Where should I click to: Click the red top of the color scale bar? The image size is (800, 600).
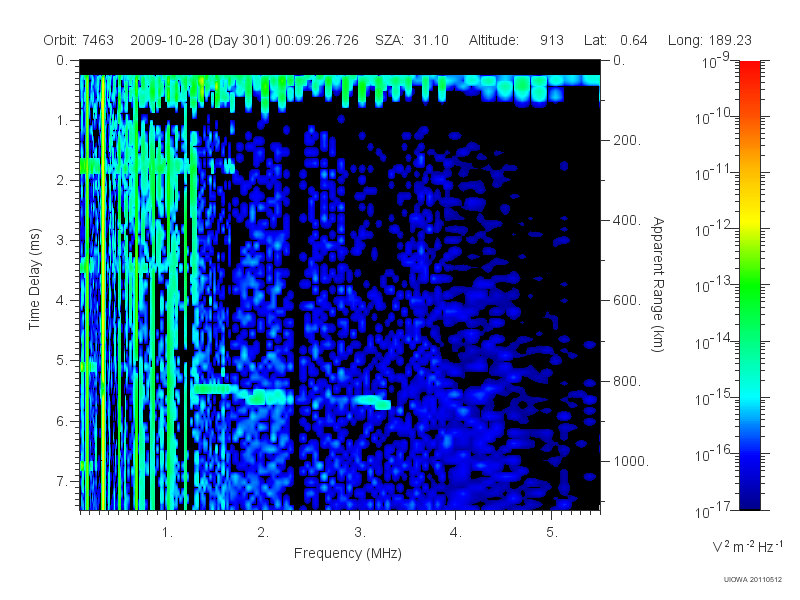(750, 69)
